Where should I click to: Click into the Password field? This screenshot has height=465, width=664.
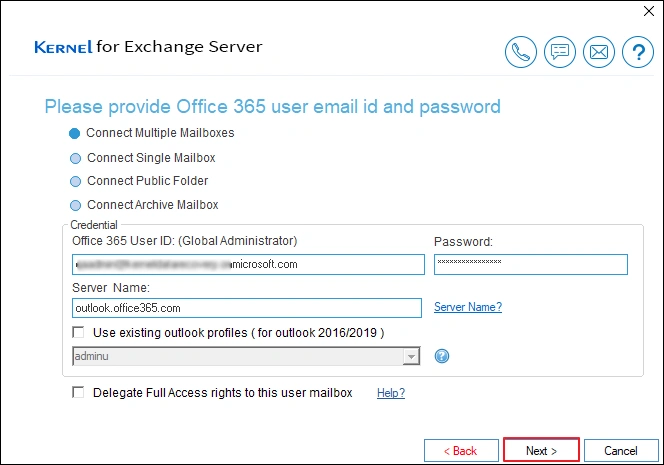[531, 264]
